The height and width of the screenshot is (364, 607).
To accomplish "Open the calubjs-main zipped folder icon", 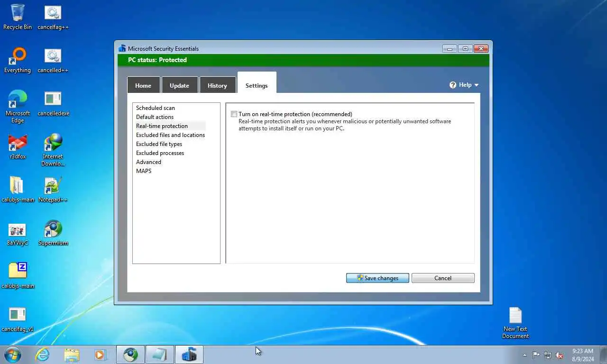I will (x=18, y=190).
